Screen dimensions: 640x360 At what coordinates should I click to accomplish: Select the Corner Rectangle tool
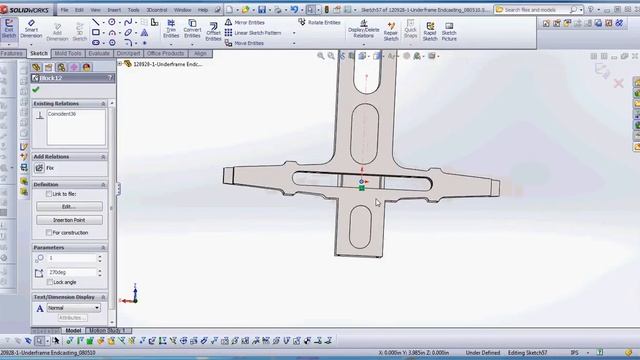click(96, 32)
